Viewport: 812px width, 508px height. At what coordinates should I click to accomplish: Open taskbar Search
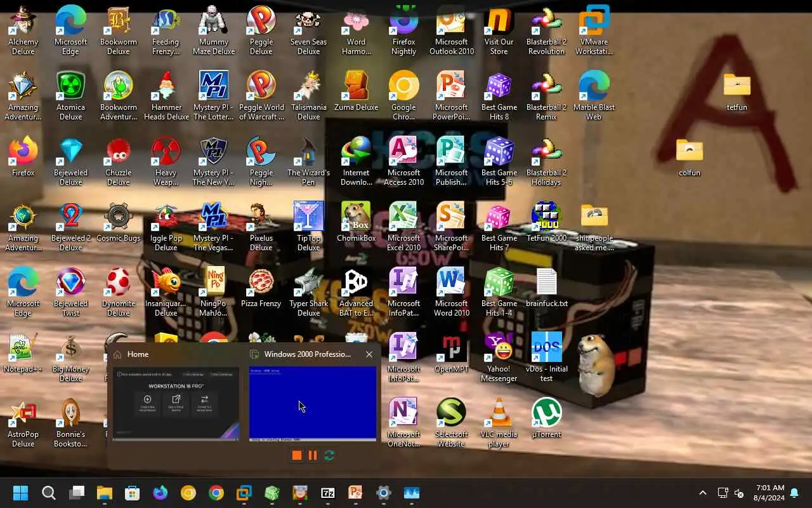pyautogui.click(x=48, y=493)
